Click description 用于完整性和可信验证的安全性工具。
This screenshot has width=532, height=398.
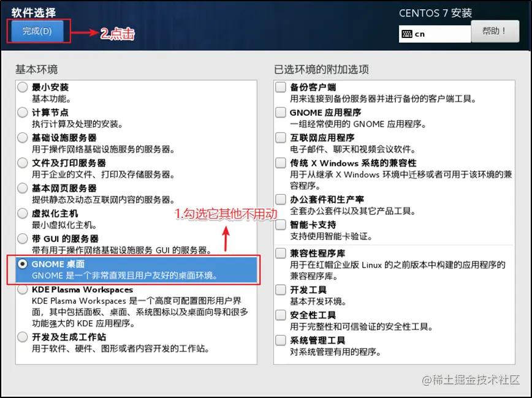(362, 326)
